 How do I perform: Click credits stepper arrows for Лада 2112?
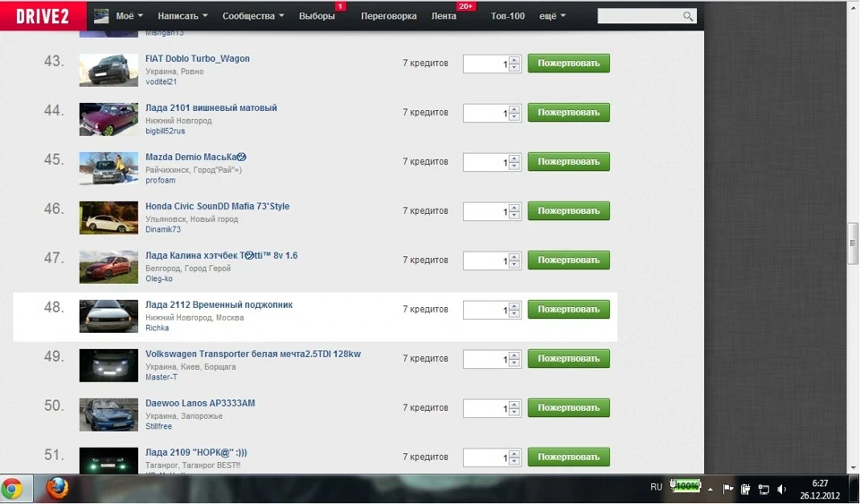pyautogui.click(x=514, y=310)
